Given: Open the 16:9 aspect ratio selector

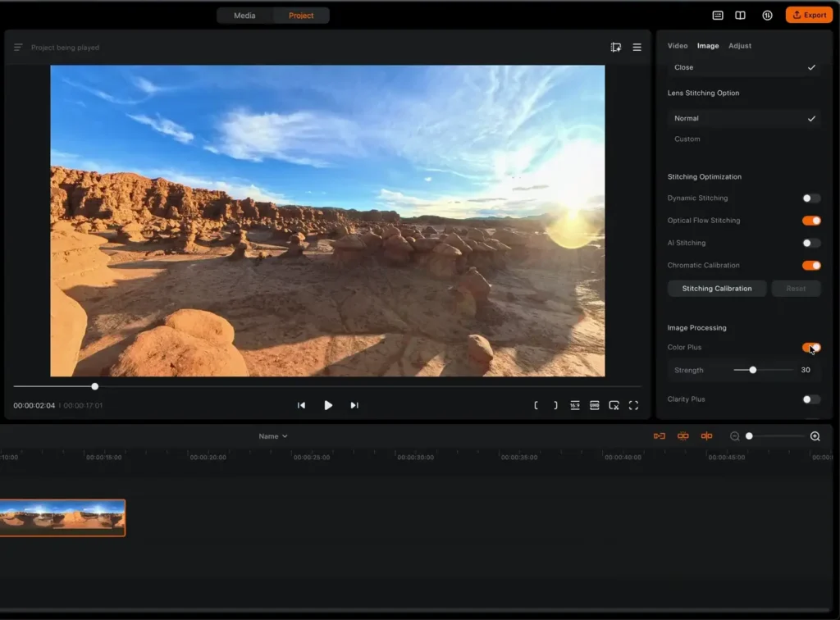Looking at the screenshot, I should coord(575,405).
